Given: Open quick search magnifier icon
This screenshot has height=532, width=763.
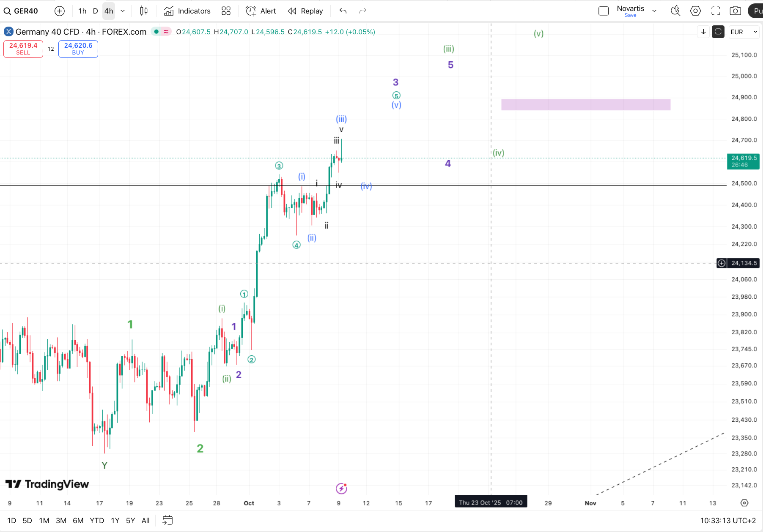Looking at the screenshot, I should pyautogui.click(x=675, y=11).
